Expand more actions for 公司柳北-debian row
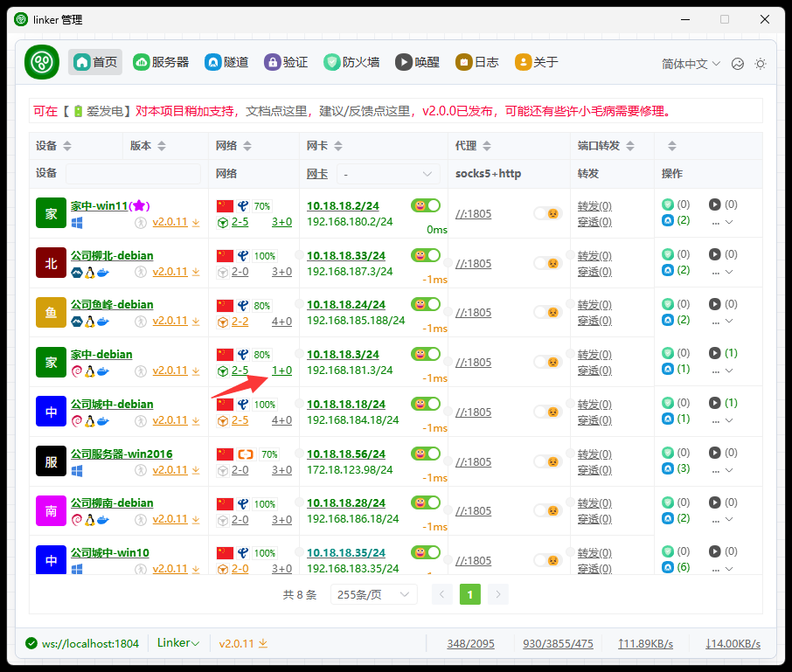This screenshot has width=792, height=672. (722, 272)
